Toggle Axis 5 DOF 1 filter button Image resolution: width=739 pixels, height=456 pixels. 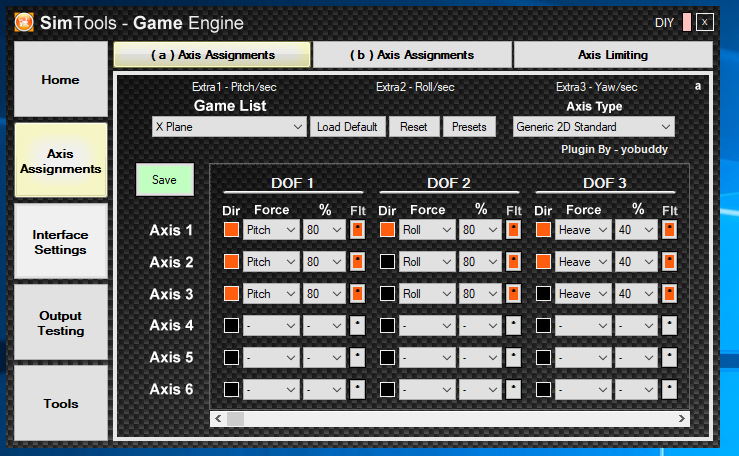(x=358, y=358)
